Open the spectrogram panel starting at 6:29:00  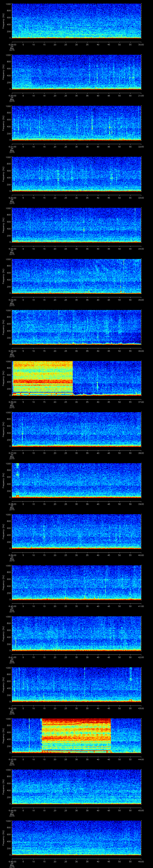point(77,21)
